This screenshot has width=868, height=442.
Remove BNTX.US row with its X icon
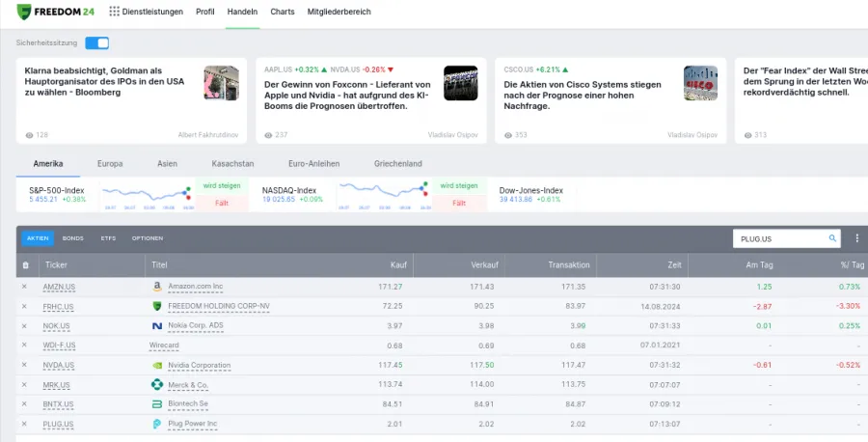coord(24,404)
